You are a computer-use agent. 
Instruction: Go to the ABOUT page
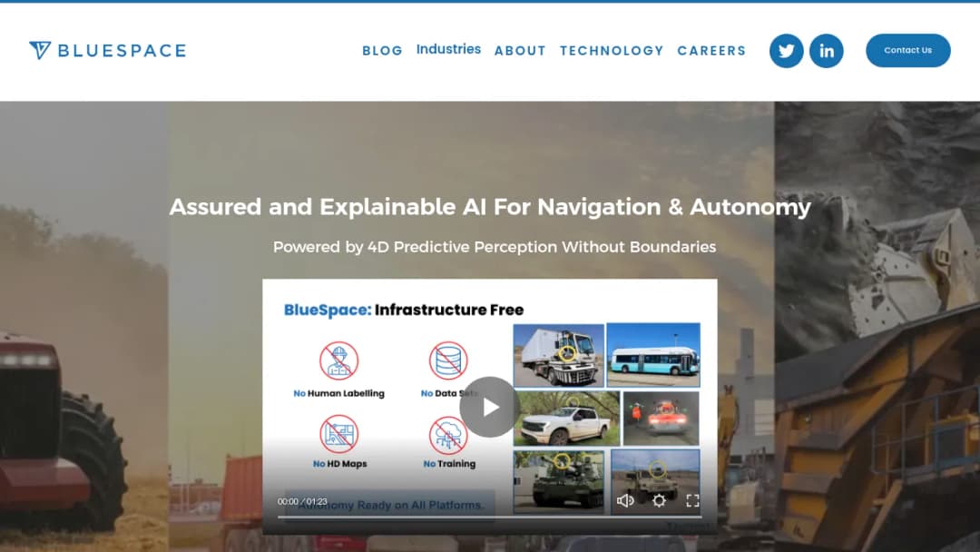520,51
